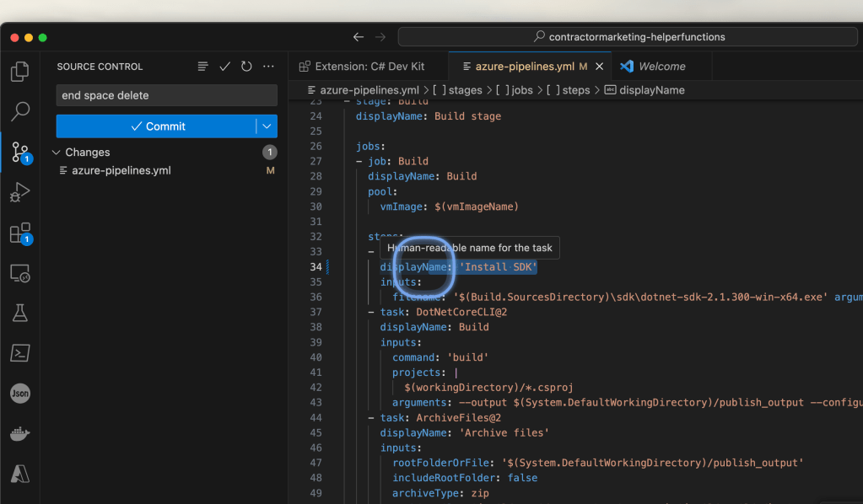Open the Explorer view in activity bar
Image resolution: width=863 pixels, height=504 pixels.
click(19, 72)
